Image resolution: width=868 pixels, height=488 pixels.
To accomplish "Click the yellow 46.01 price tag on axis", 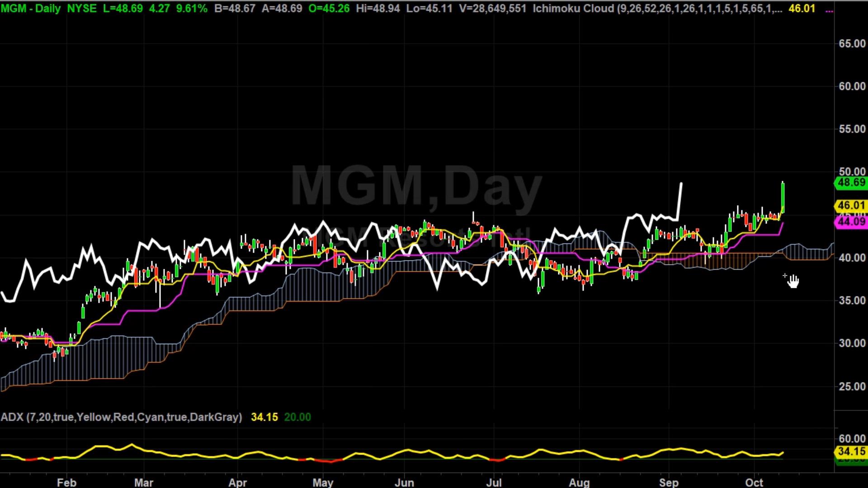I will tap(850, 206).
